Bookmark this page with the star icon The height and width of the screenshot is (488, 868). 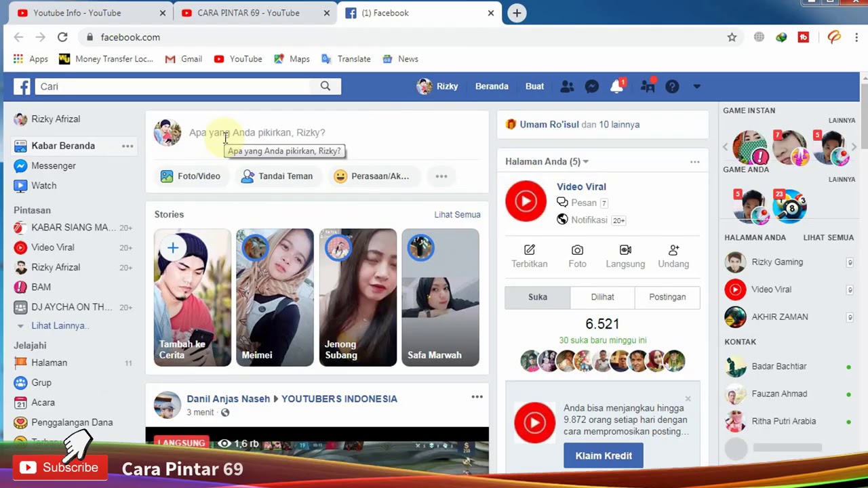[732, 37]
